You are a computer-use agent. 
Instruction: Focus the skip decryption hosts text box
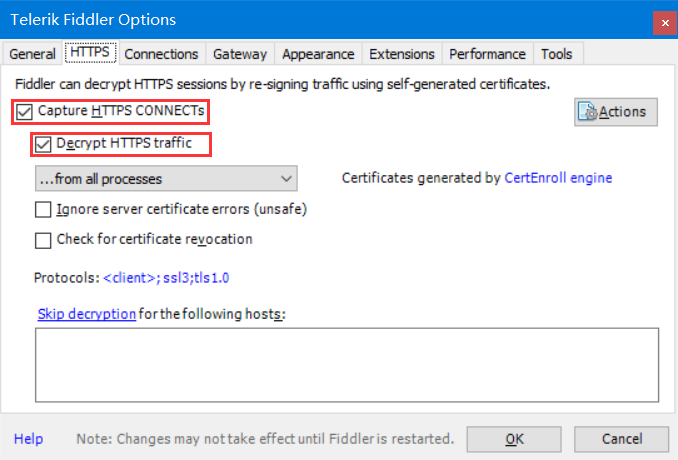pyautogui.click(x=347, y=365)
